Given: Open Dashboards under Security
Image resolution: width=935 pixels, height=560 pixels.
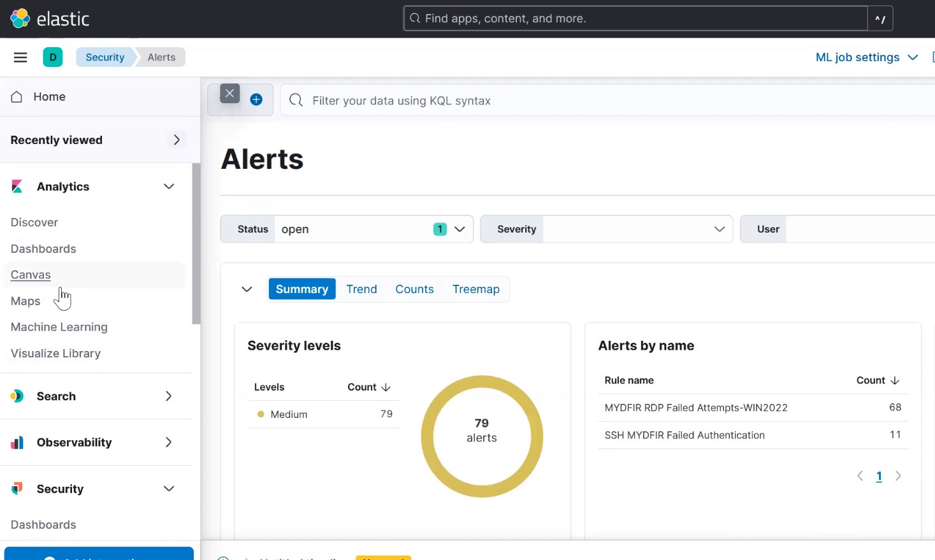Looking at the screenshot, I should [x=43, y=525].
